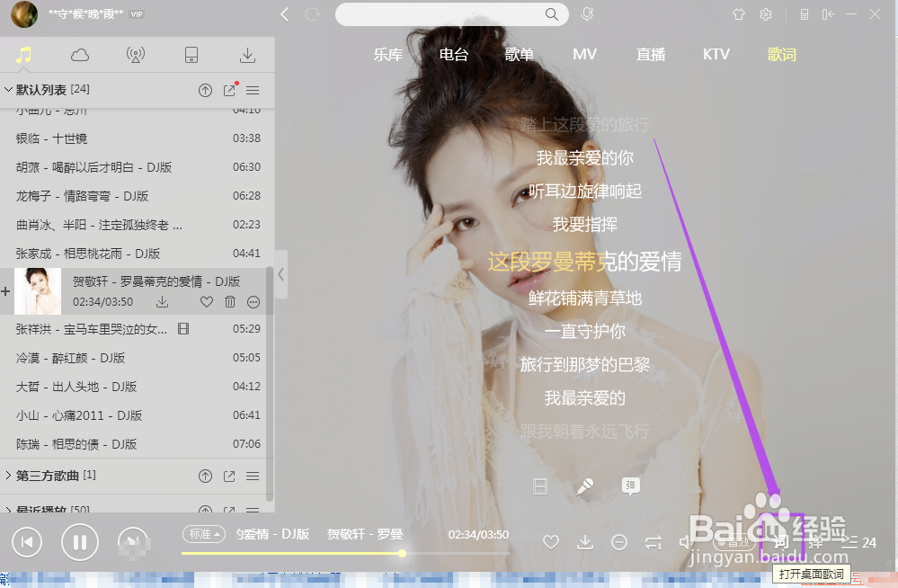This screenshot has width=898, height=588.
Task: Open the MV tab
Action: 584,55
